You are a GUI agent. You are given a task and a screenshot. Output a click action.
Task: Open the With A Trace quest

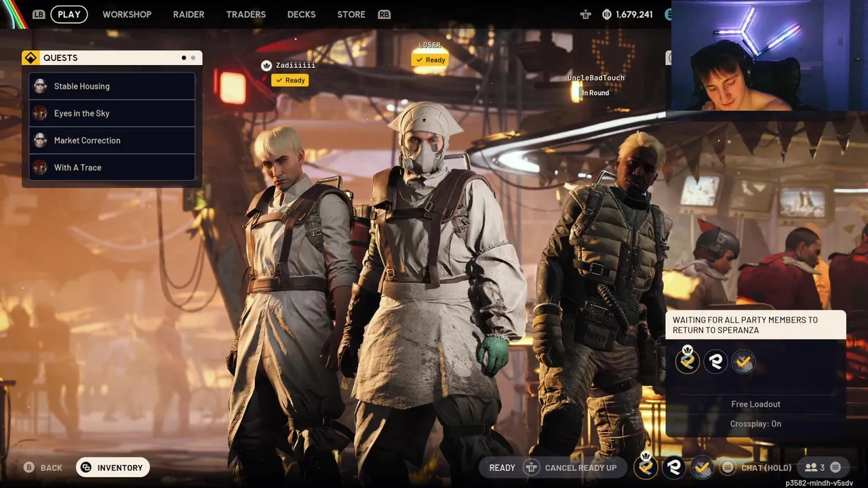click(x=113, y=167)
